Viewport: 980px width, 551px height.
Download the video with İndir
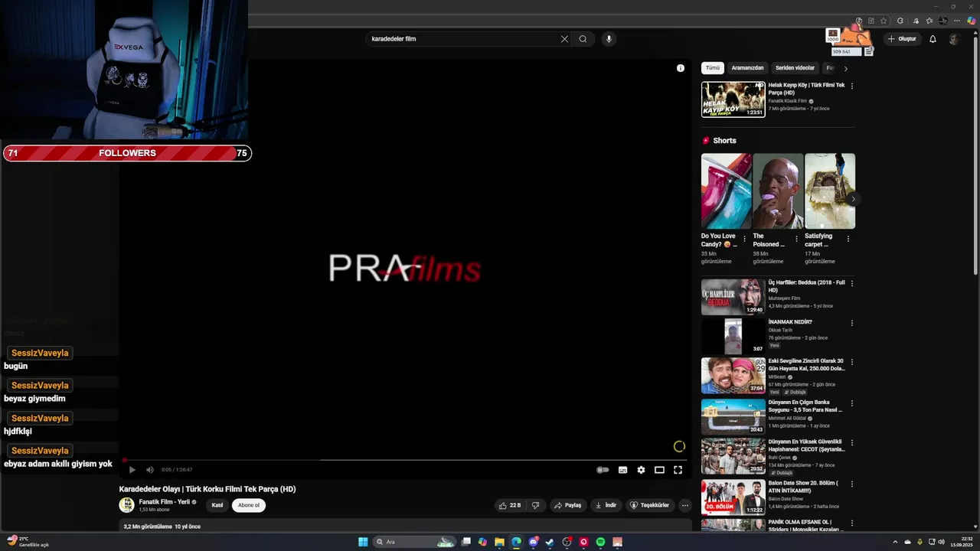(x=606, y=505)
